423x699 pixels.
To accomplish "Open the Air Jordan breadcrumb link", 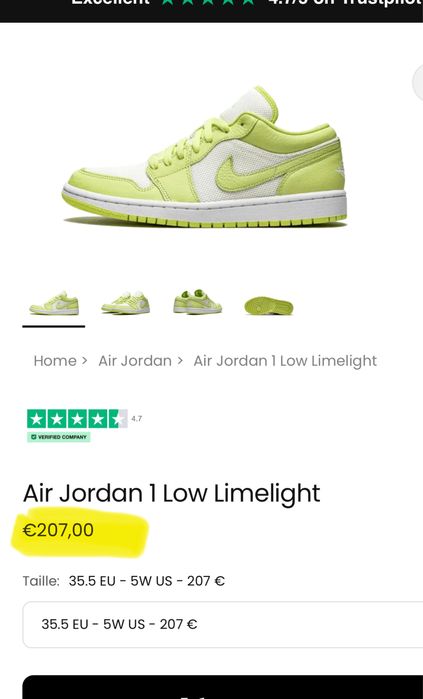I will pyautogui.click(x=135, y=361).
